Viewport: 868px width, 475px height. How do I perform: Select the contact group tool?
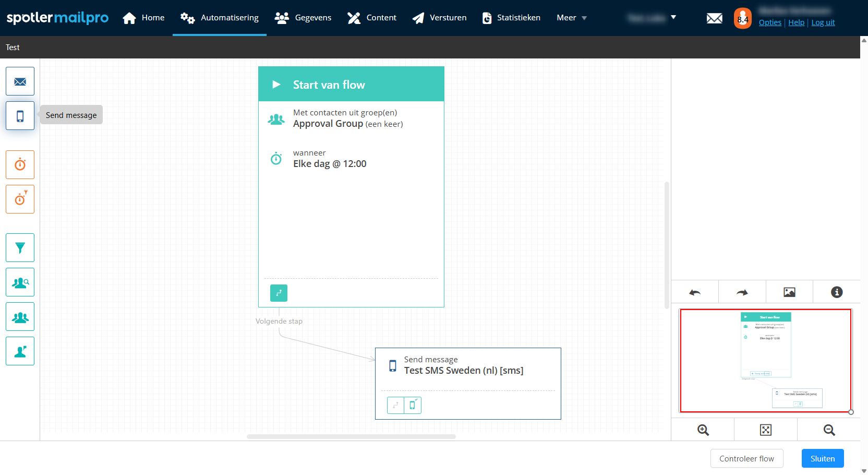[x=20, y=317]
